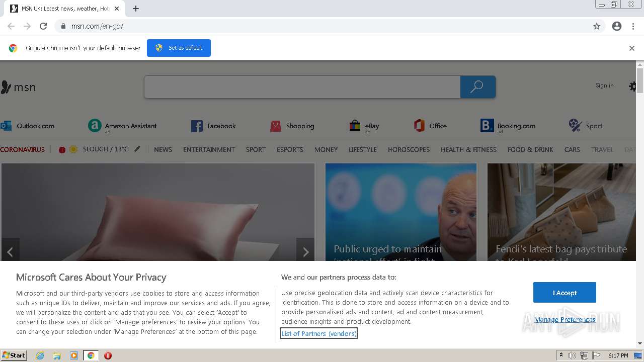
Task: Open the ESPORTS menu item
Action: click(290, 149)
